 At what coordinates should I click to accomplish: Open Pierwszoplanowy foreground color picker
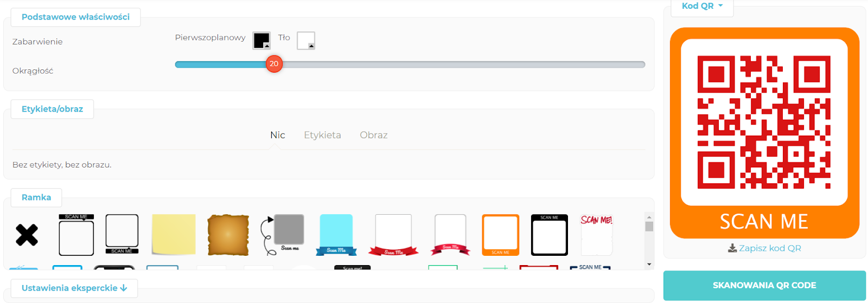[261, 40]
